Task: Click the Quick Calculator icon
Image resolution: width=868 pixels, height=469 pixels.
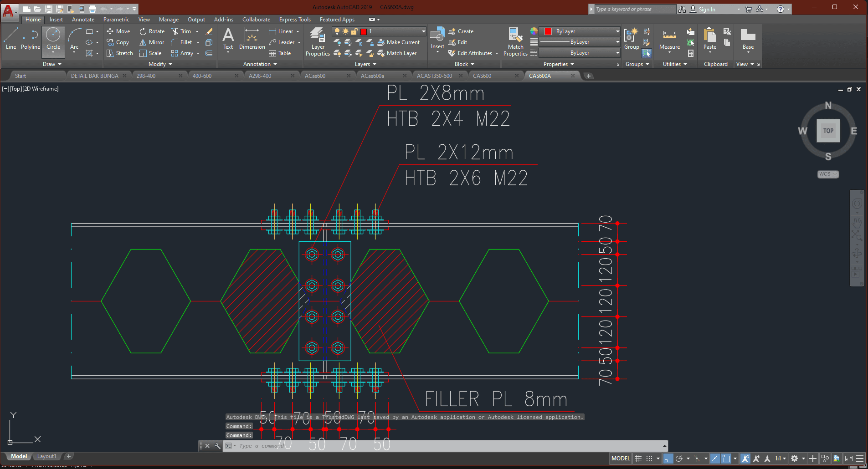Action: click(x=691, y=53)
